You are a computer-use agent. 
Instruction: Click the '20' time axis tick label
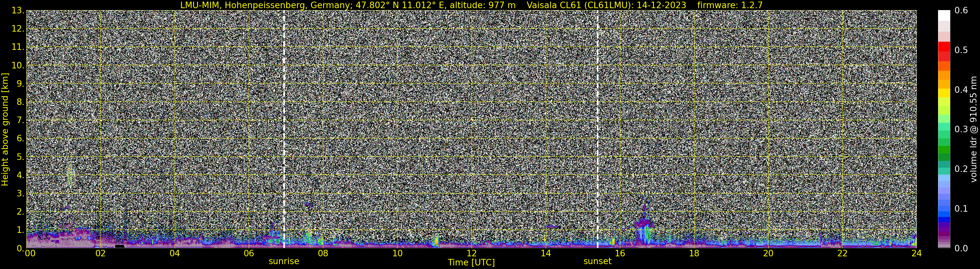(x=768, y=253)
